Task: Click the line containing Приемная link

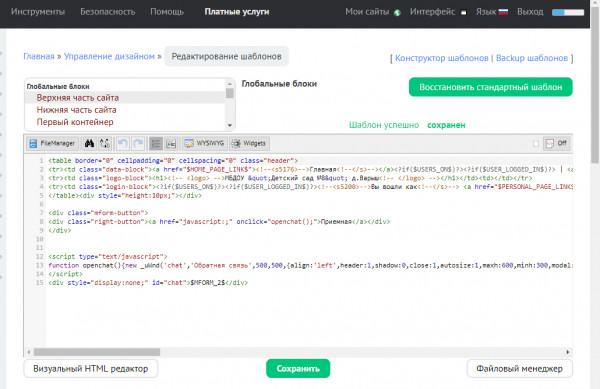Action: [x=219, y=222]
